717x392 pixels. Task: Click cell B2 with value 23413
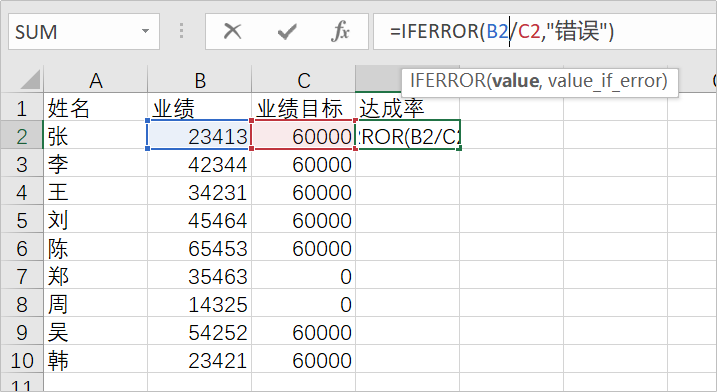[x=200, y=136]
